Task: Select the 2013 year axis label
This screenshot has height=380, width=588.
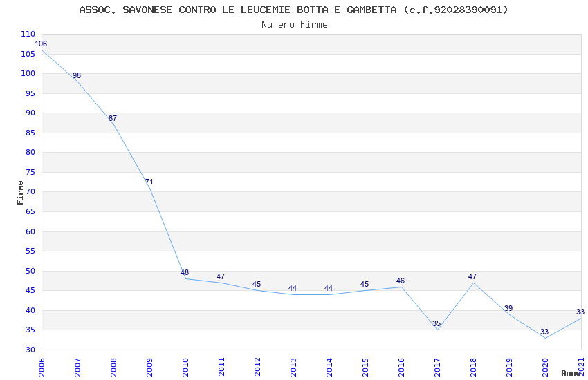Action: pos(293,368)
